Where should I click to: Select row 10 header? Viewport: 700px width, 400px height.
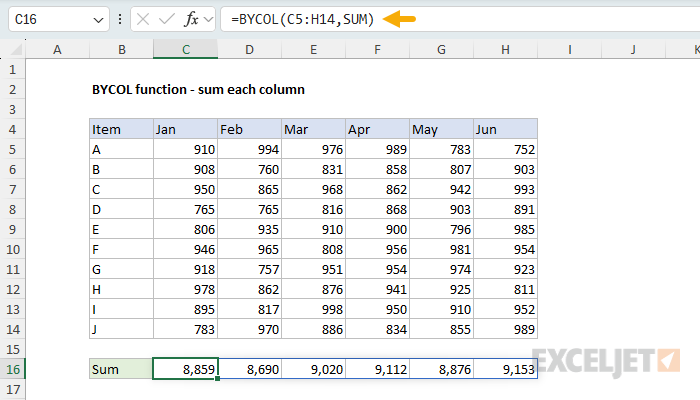12,250
